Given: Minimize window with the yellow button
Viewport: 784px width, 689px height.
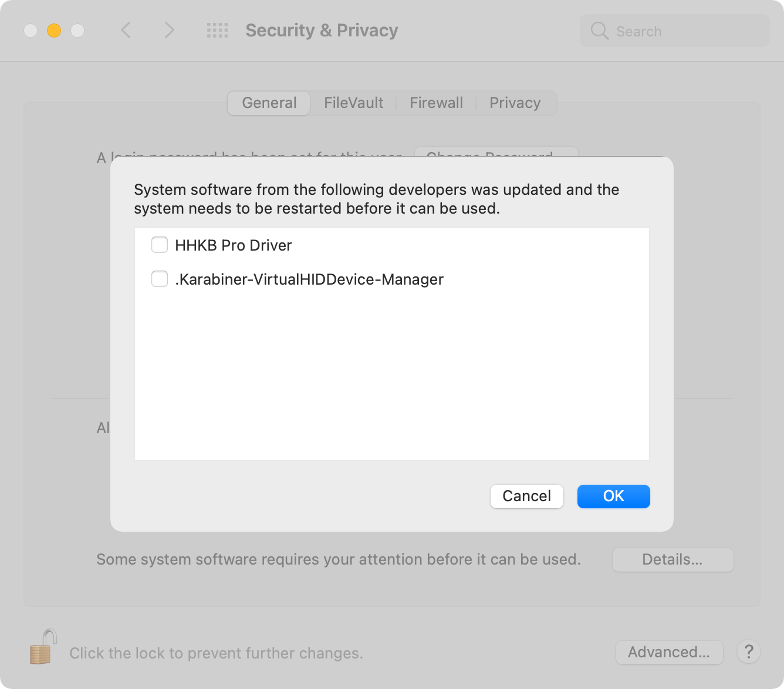Looking at the screenshot, I should coord(54,31).
